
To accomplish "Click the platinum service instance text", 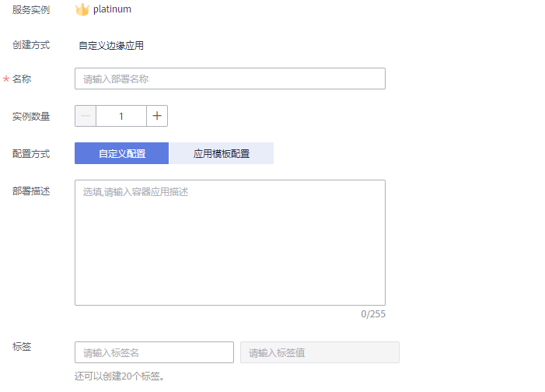I will click(112, 9).
